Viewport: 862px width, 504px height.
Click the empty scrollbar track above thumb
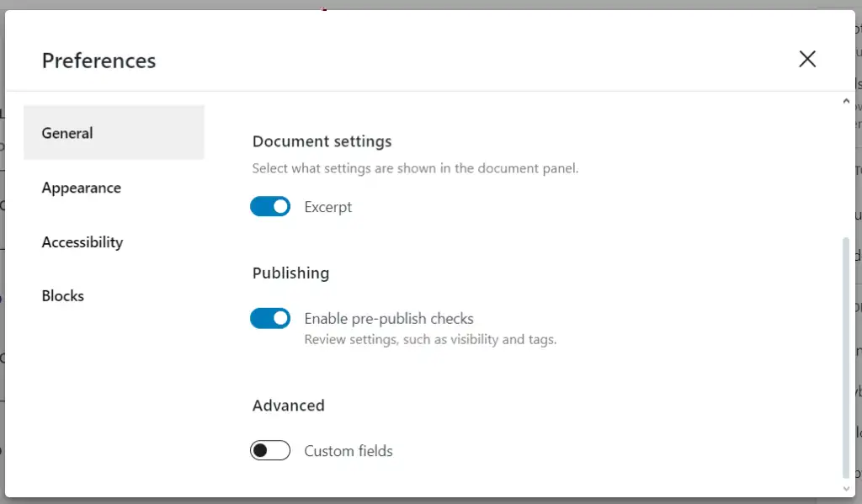tap(846, 168)
